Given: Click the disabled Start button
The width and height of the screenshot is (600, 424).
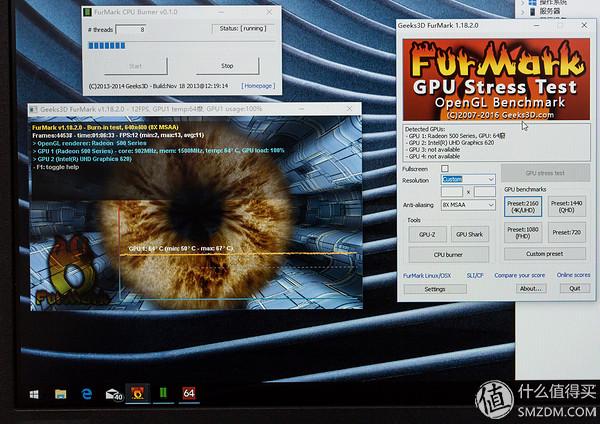Looking at the screenshot, I should (x=135, y=66).
